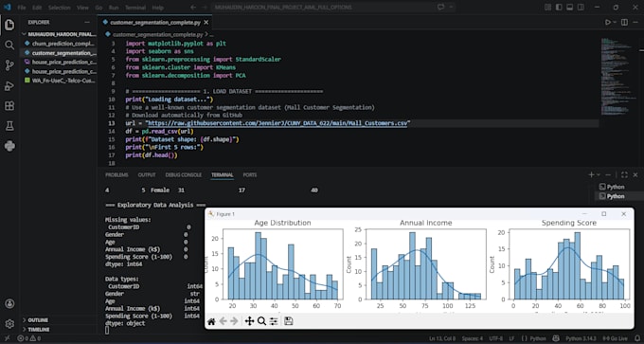Select the Zoom to rectangle tool in Figure 1
This screenshot has height=344, width=644.
261,321
